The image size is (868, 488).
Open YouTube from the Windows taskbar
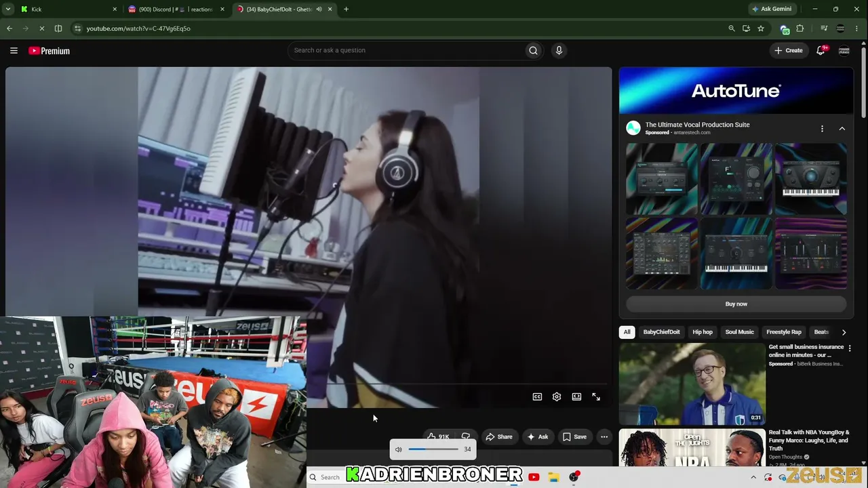[x=534, y=477]
